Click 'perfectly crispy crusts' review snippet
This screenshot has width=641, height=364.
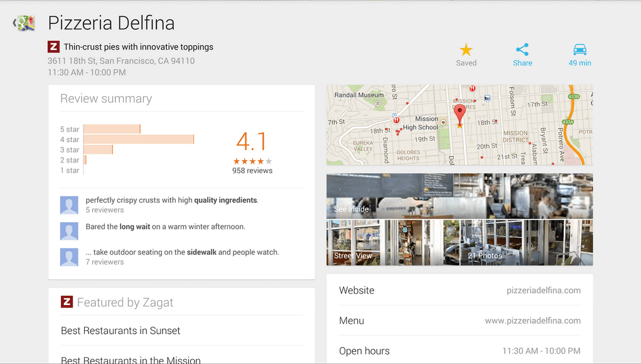pyautogui.click(x=171, y=200)
